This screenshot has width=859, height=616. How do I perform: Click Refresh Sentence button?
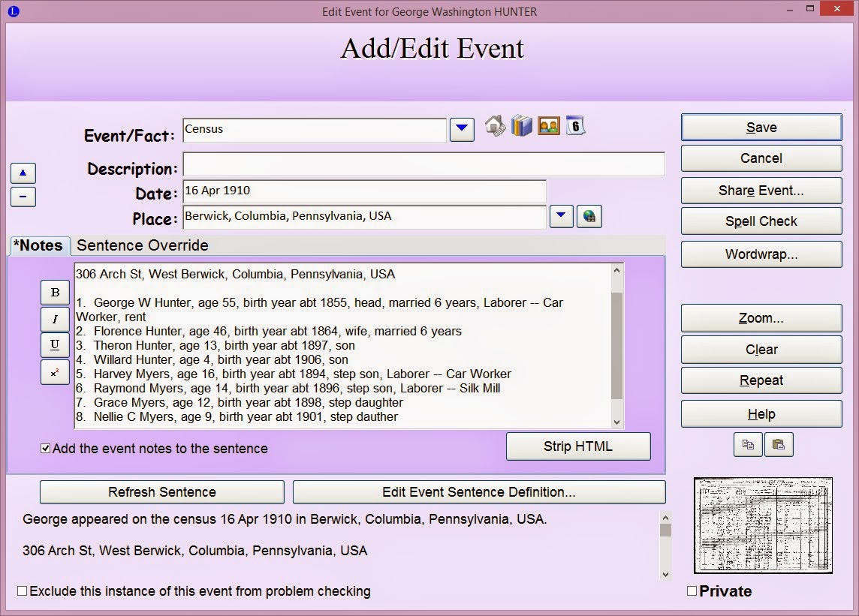coord(162,492)
